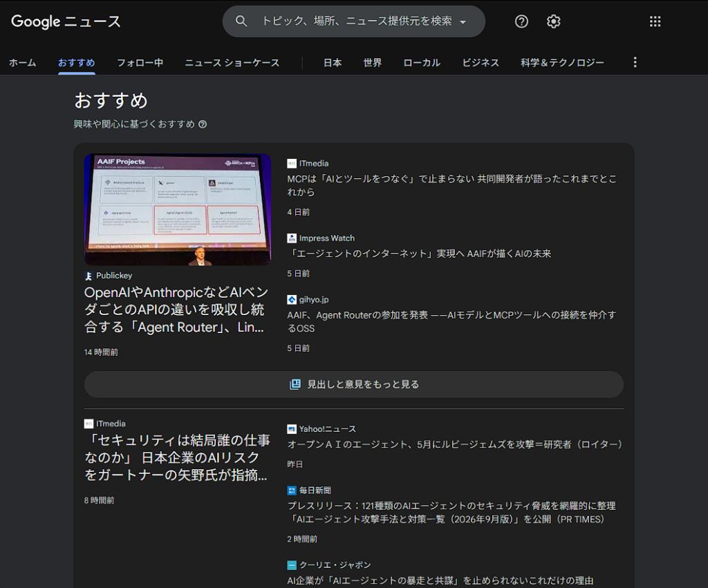Click the 14 時間前 timestamp
Image resolution: width=708 pixels, height=588 pixels.
(101, 352)
